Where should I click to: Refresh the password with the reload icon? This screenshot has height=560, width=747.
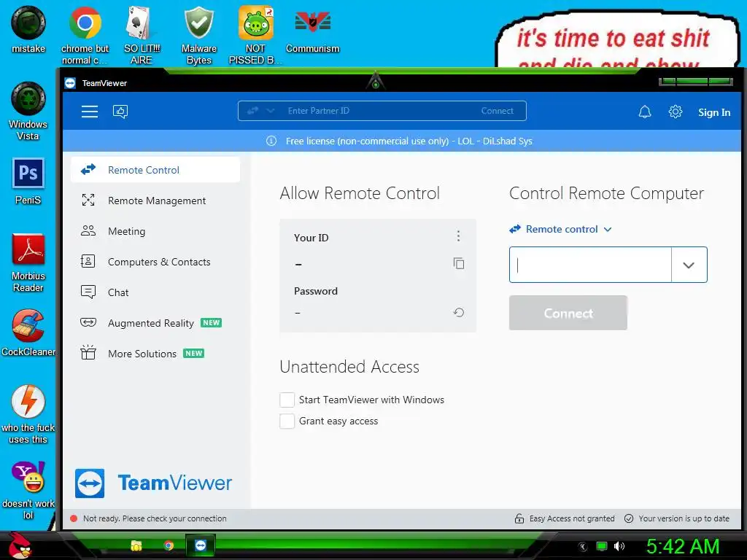click(458, 312)
